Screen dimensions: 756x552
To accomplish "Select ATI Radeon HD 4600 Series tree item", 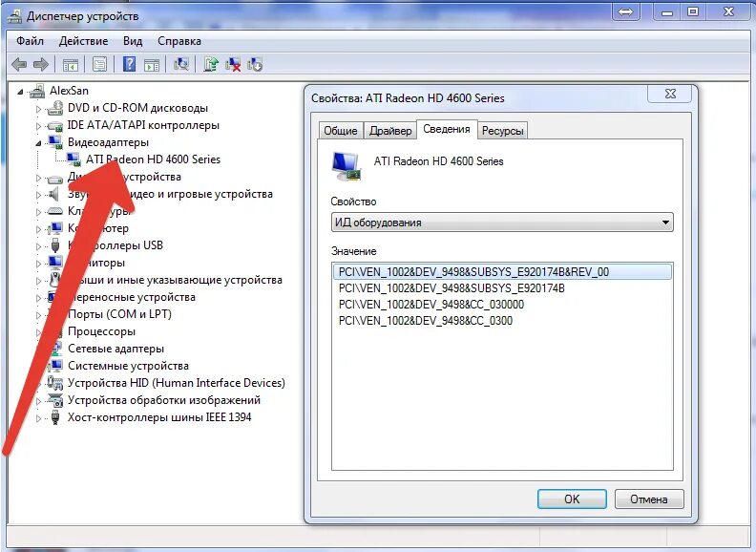I will click(153, 159).
